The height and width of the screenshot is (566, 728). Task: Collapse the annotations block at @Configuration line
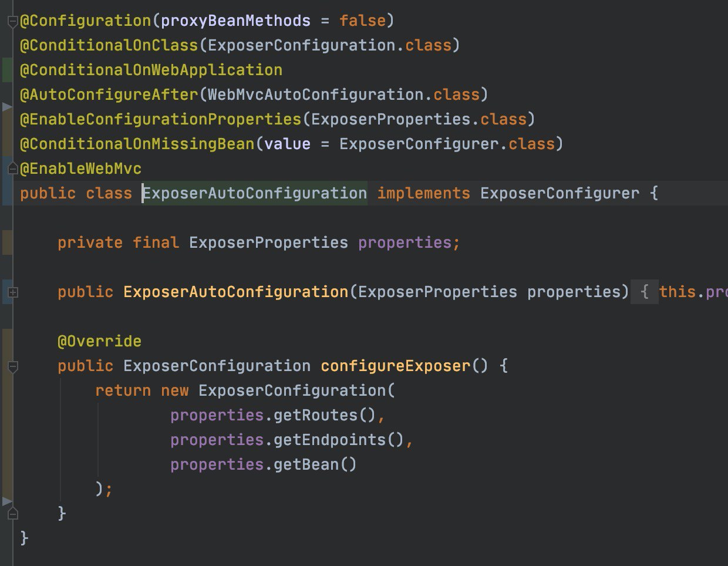[x=13, y=22]
